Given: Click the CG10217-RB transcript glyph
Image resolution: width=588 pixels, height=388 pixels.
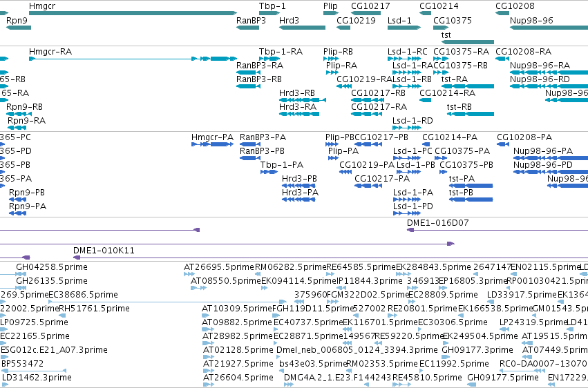Looking at the screenshot, I should tap(366, 100).
